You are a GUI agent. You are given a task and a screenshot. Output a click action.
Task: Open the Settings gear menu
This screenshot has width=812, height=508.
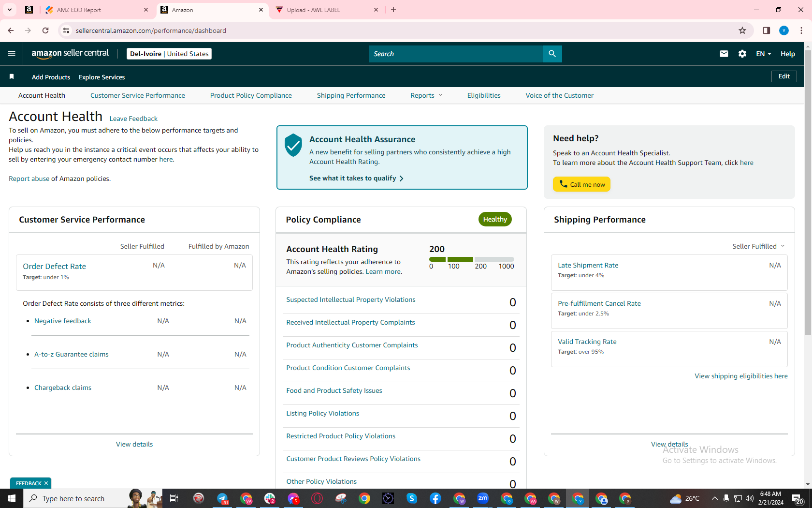coord(742,54)
